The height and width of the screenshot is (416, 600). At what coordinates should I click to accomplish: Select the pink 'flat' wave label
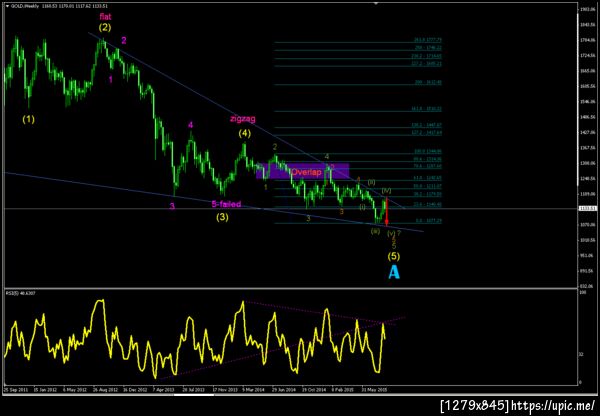pos(105,17)
